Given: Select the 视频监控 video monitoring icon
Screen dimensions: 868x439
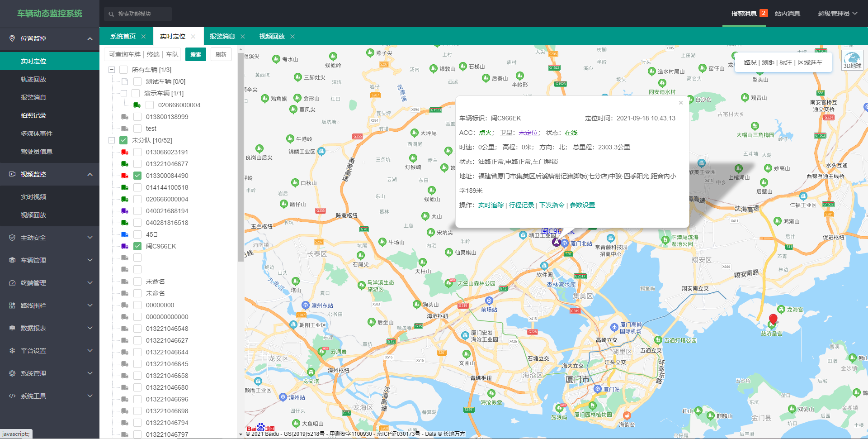Looking at the screenshot, I should (12, 174).
